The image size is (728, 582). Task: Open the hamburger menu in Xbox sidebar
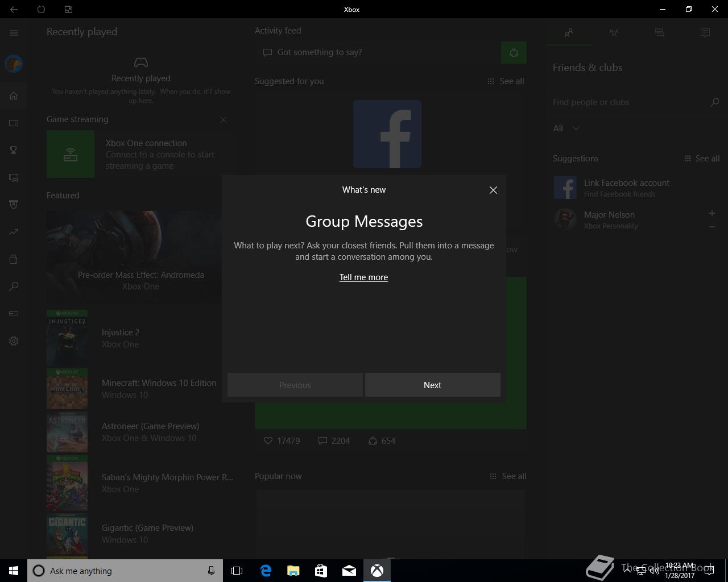click(14, 33)
